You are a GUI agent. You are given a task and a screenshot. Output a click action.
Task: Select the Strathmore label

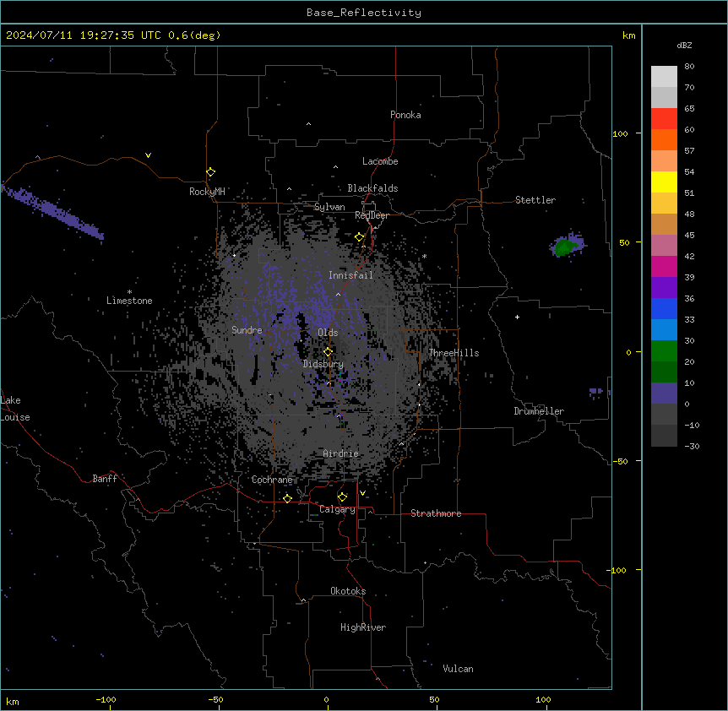436,513
